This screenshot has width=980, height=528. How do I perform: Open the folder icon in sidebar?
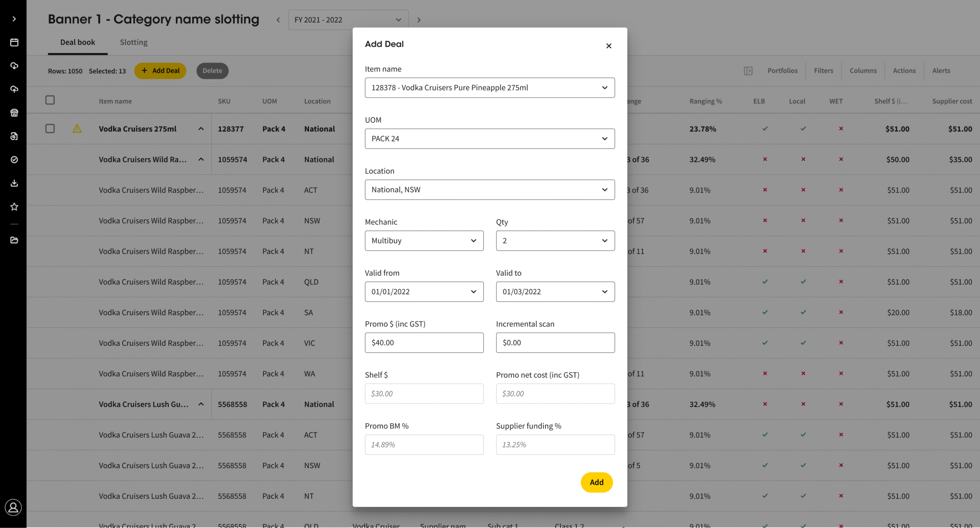[x=14, y=240]
